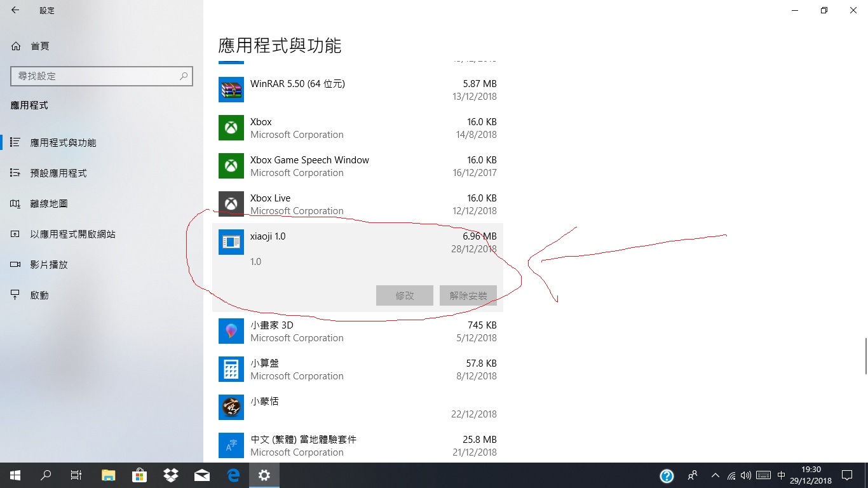Open the 首頁 home page
The image size is (868, 488).
tap(30, 46)
